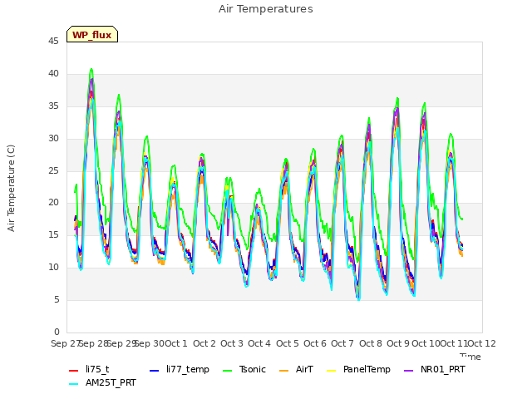The image size is (532, 399).
Task: Click the green Tsonic legend swatch
Action: (x=228, y=371)
